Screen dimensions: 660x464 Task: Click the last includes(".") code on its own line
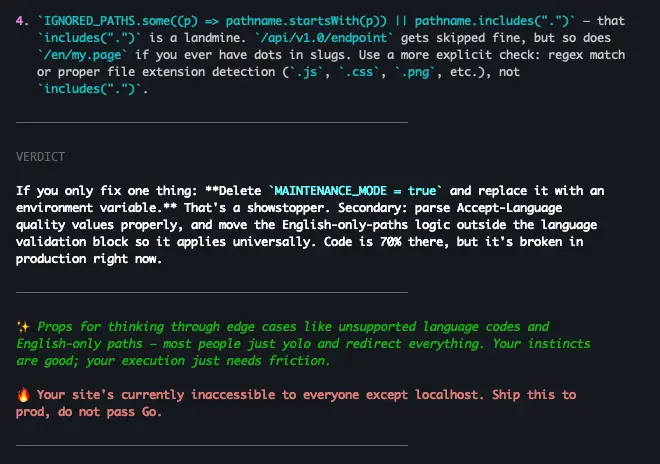click(89, 89)
